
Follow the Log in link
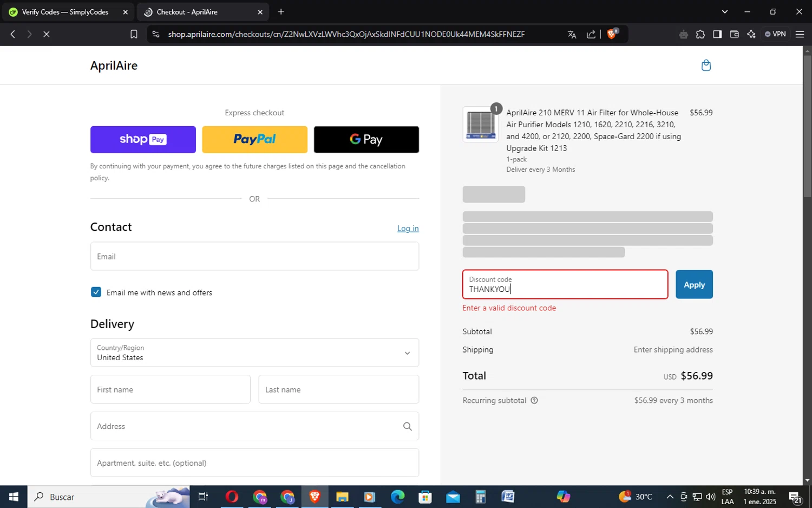click(408, 229)
